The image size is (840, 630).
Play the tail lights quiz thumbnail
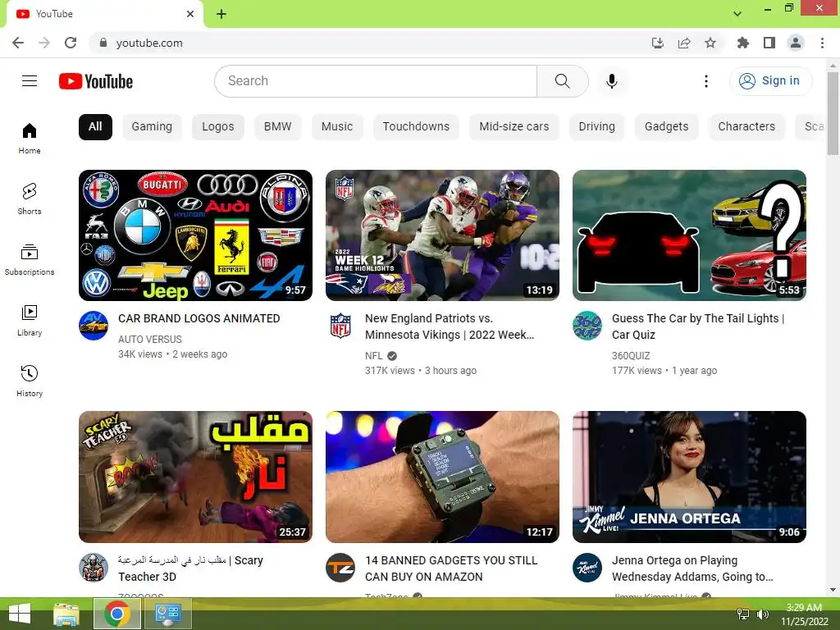pyautogui.click(x=689, y=235)
